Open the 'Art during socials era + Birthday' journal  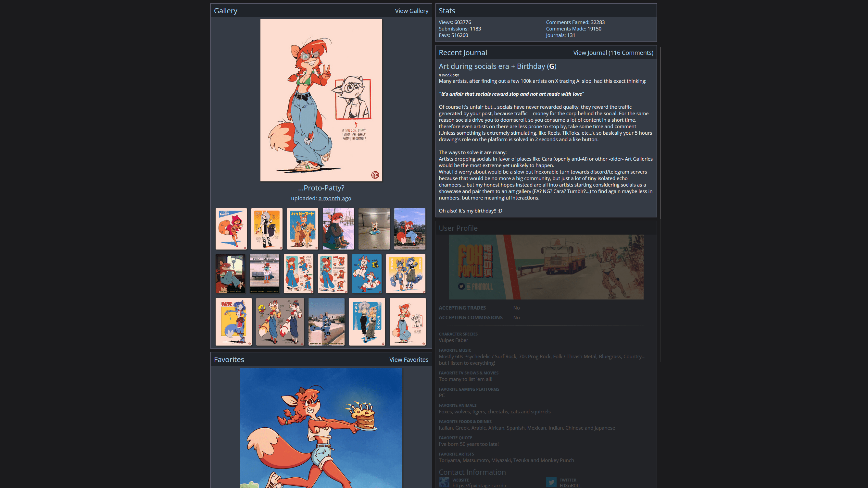coord(492,66)
